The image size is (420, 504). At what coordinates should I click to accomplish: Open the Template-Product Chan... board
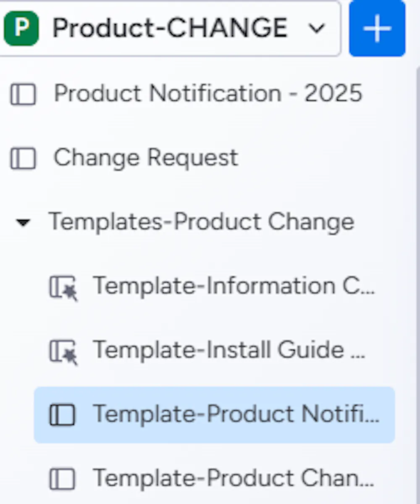pyautogui.click(x=233, y=478)
